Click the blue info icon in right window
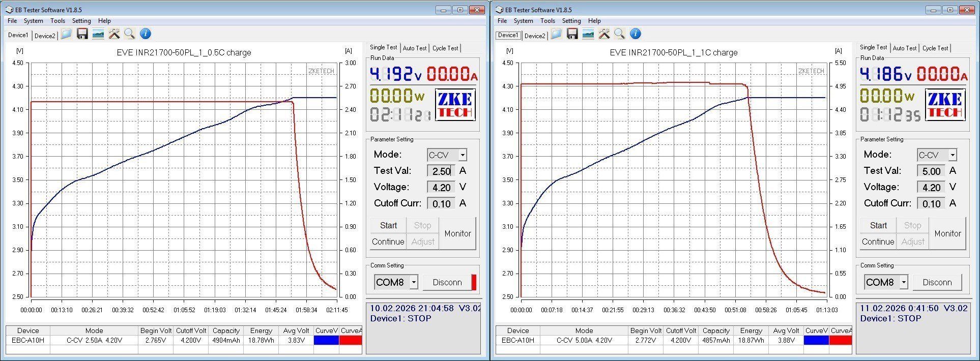 pyautogui.click(x=635, y=34)
